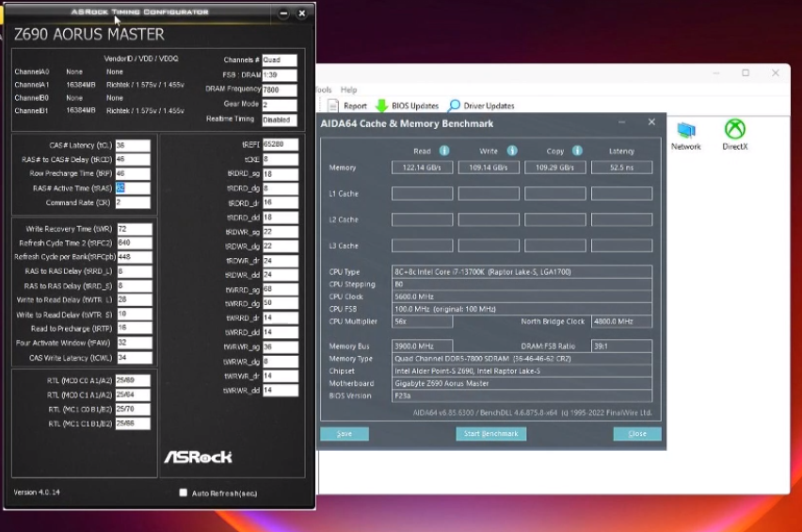Click the tREFI value field

click(281, 145)
